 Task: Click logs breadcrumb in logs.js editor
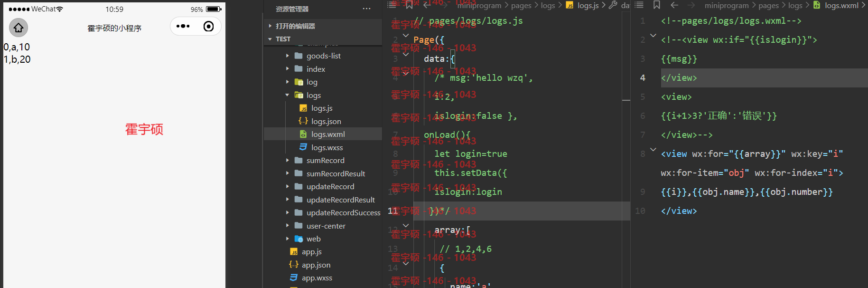pos(548,5)
